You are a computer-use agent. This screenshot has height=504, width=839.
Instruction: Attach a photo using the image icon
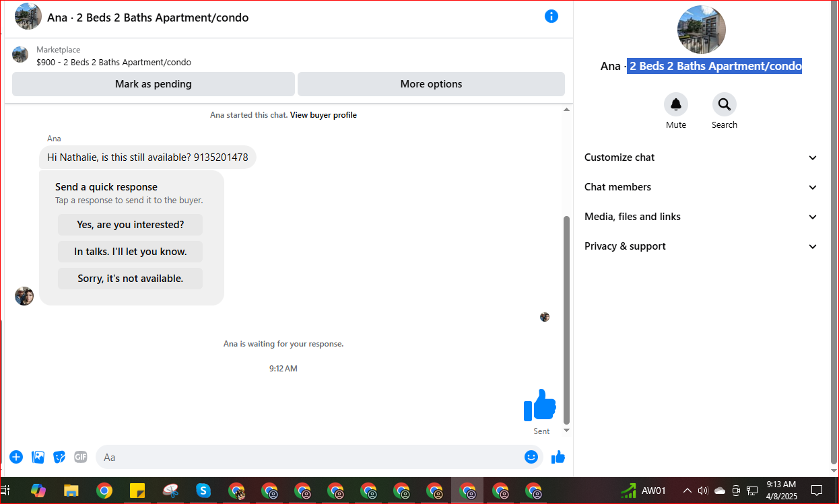click(38, 457)
